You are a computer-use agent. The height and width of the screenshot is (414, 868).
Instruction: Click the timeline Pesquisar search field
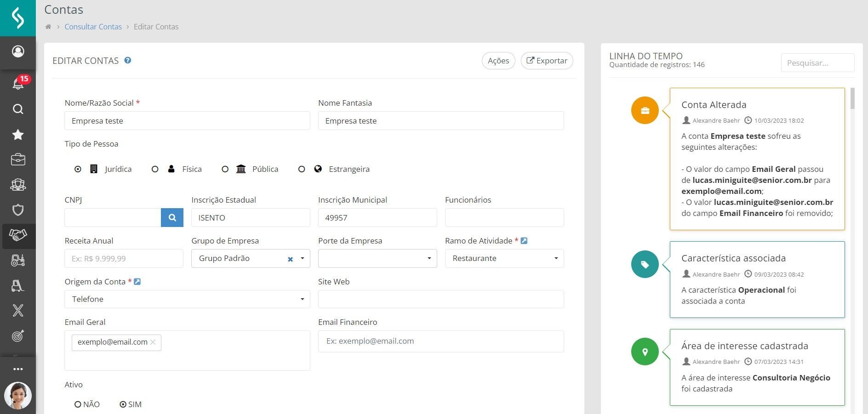(817, 63)
